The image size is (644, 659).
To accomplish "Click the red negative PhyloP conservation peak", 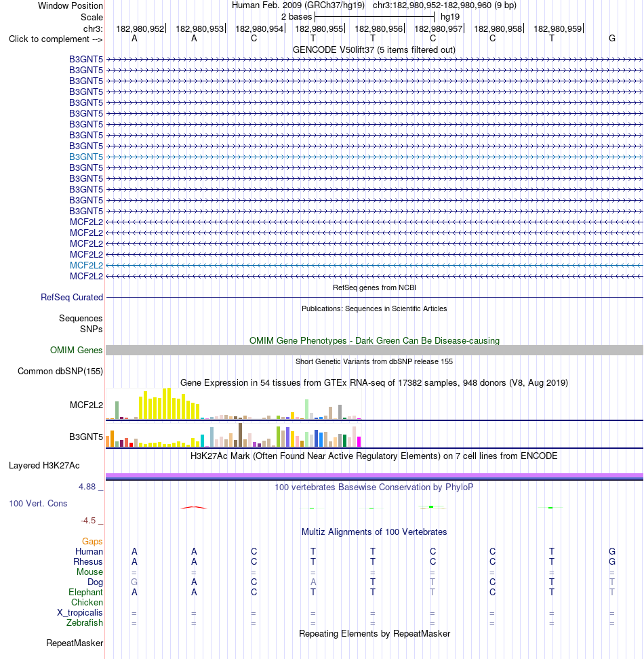I will coord(194,507).
